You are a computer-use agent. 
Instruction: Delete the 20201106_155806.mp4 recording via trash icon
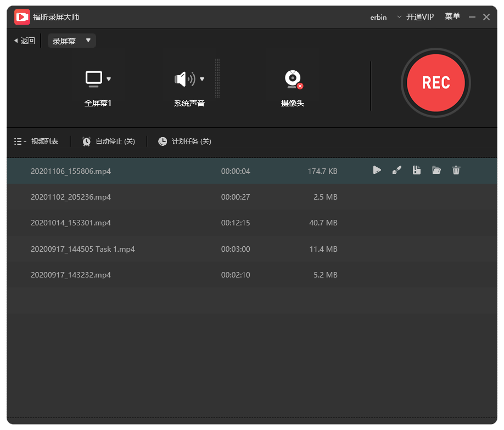pos(456,171)
